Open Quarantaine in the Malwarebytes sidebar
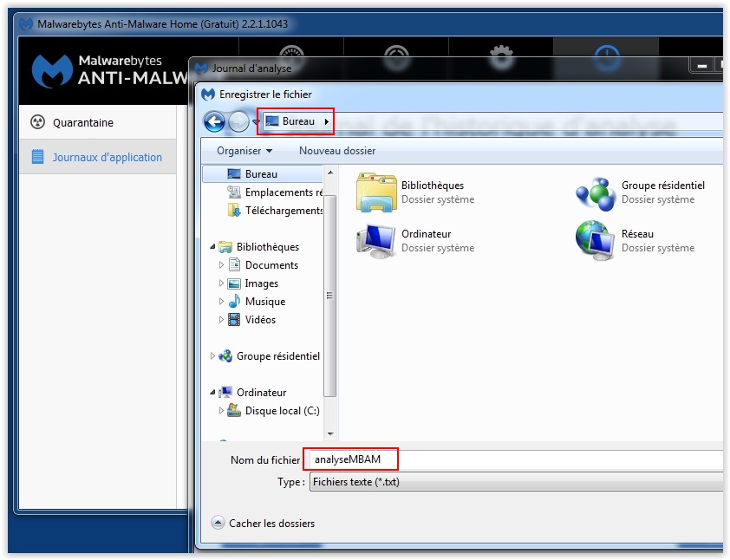 click(98, 122)
